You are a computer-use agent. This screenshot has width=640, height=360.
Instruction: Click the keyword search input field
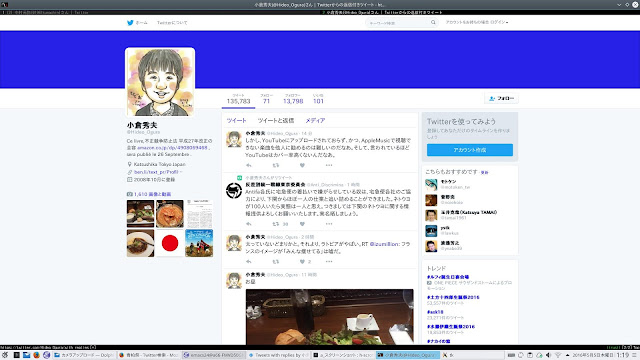pos(398,23)
